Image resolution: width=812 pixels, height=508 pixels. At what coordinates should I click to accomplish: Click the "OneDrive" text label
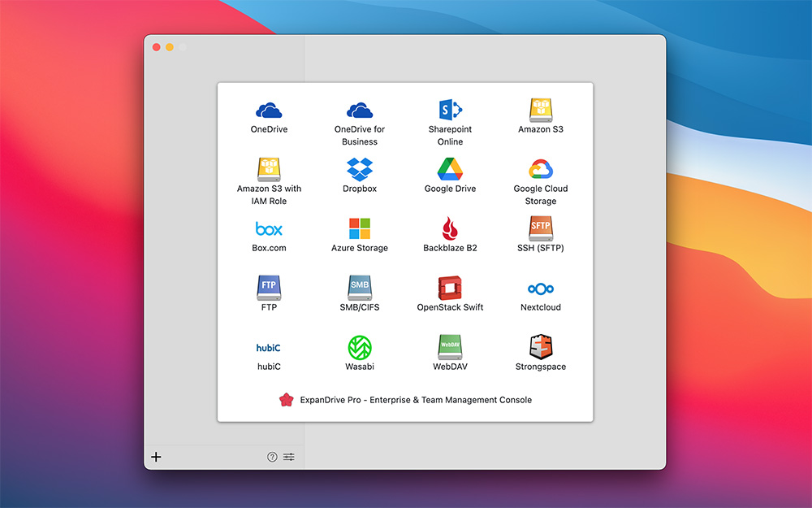269,129
